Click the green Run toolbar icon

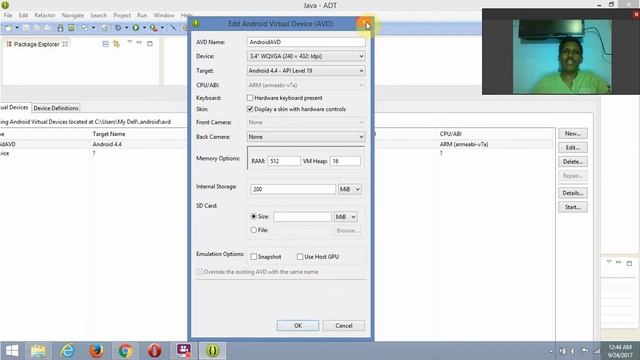coord(136,27)
